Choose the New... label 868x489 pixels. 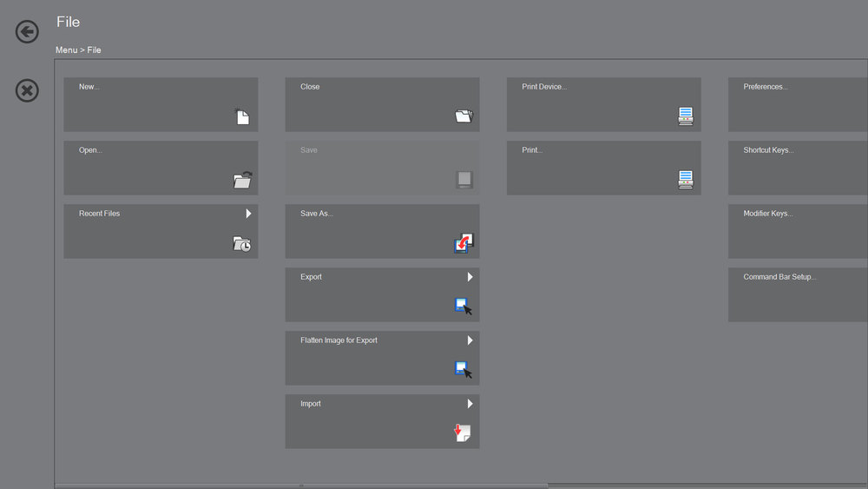pyautogui.click(x=89, y=87)
